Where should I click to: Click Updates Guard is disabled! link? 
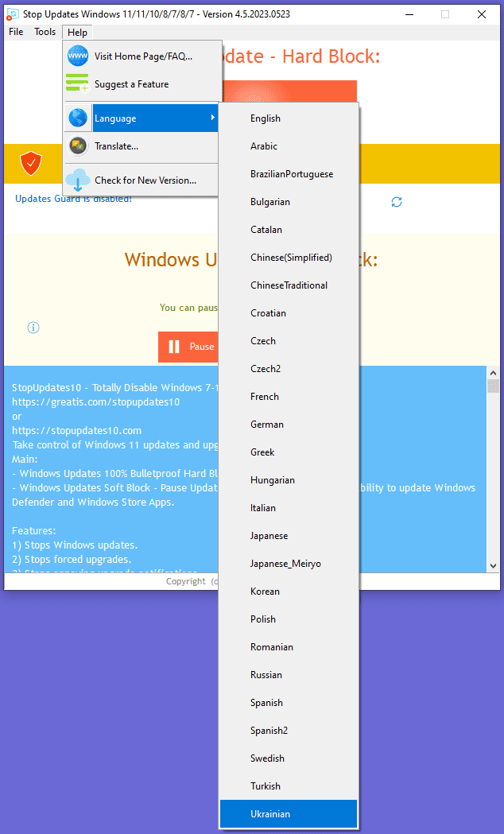[73, 199]
